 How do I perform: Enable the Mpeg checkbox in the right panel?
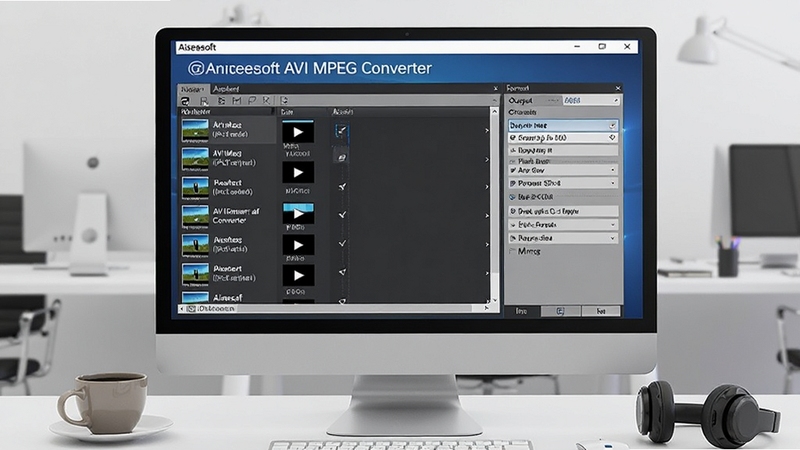click(x=513, y=251)
